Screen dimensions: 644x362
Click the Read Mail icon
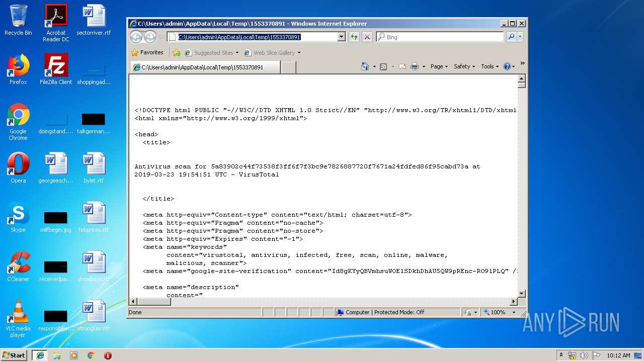pyautogui.click(x=403, y=66)
